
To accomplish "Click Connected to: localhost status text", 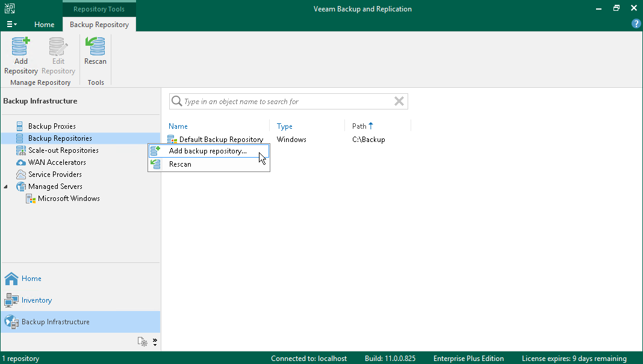I will 309,358.
